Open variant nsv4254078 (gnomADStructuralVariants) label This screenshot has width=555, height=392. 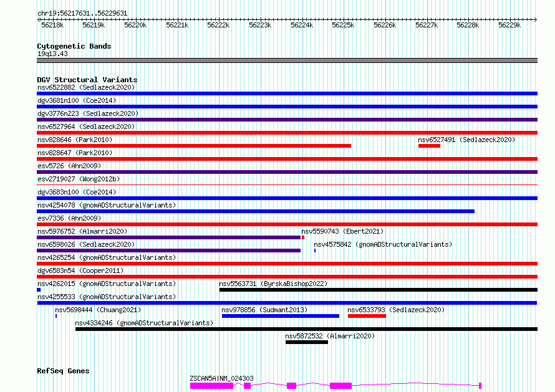[x=107, y=205]
